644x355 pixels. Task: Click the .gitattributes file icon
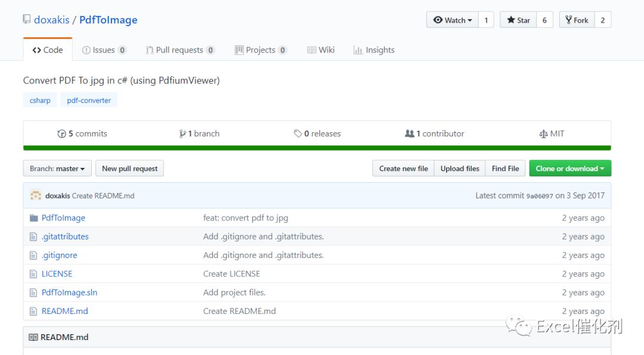[33, 237]
